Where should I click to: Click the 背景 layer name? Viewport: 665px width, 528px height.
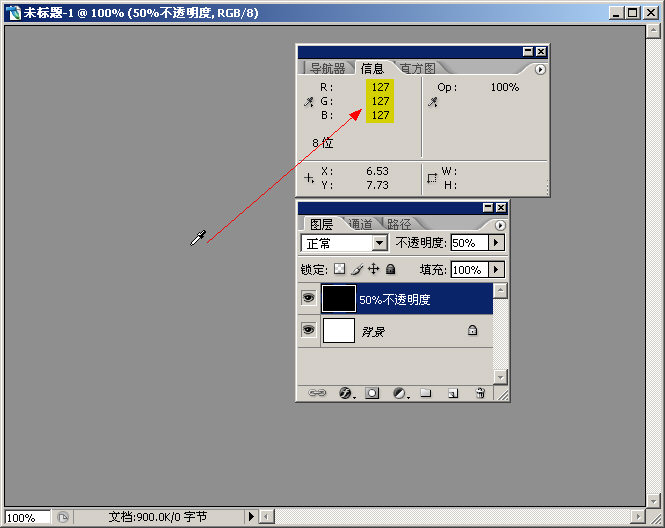tap(373, 332)
